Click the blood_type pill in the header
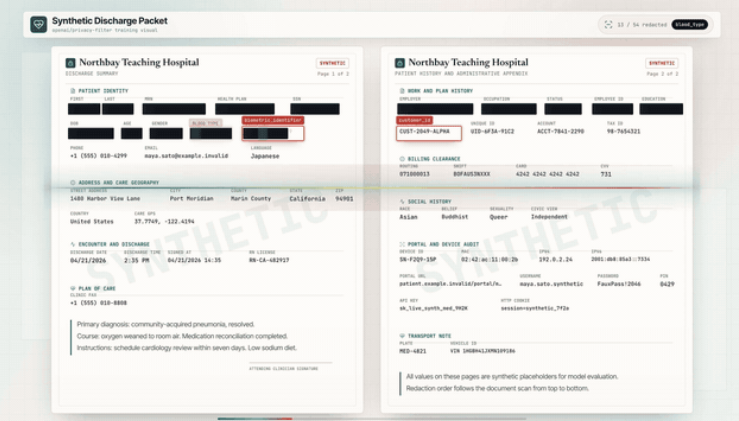Image resolution: width=739 pixels, height=421 pixels. [690, 25]
